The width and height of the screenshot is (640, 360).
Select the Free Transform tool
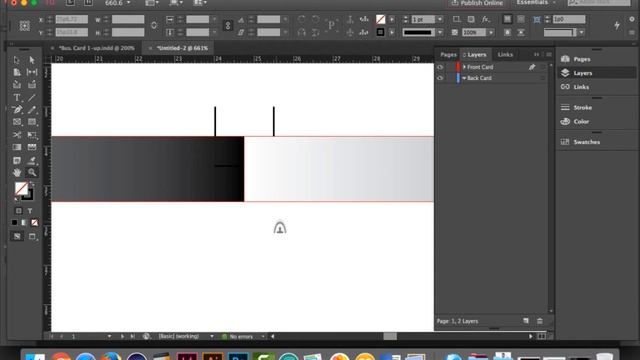32,135
